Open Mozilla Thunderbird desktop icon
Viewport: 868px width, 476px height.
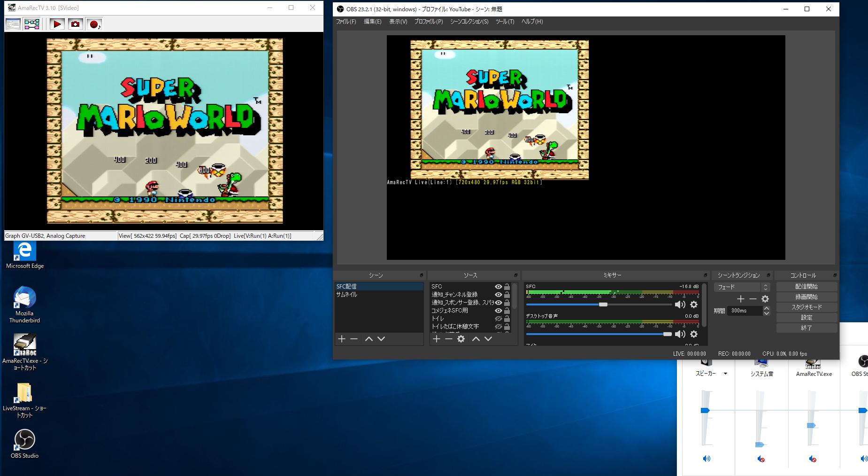[24, 304]
